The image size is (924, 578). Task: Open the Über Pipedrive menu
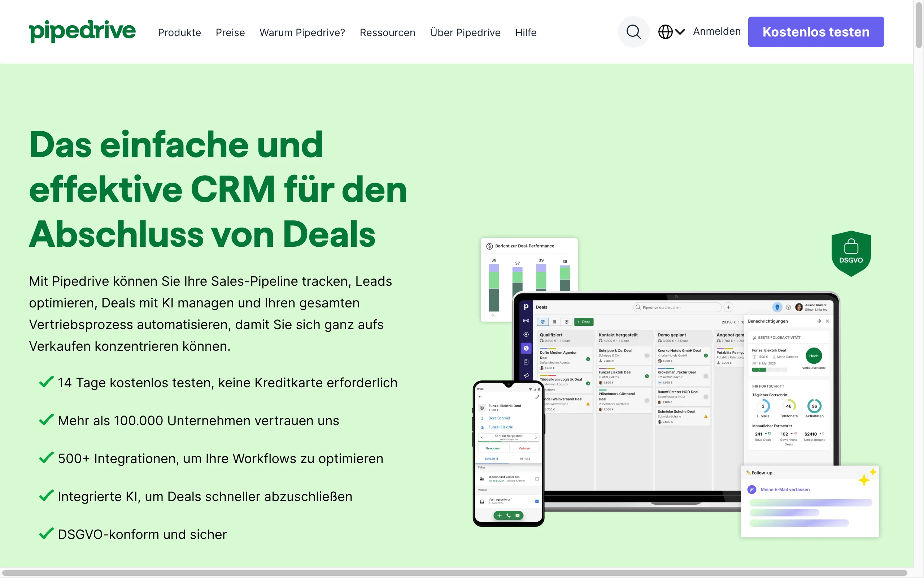465,33
